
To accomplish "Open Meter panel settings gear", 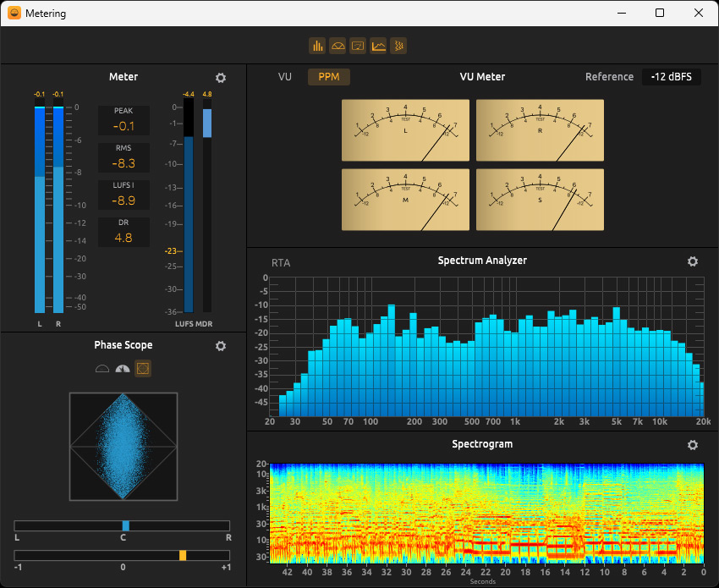I will click(x=221, y=78).
